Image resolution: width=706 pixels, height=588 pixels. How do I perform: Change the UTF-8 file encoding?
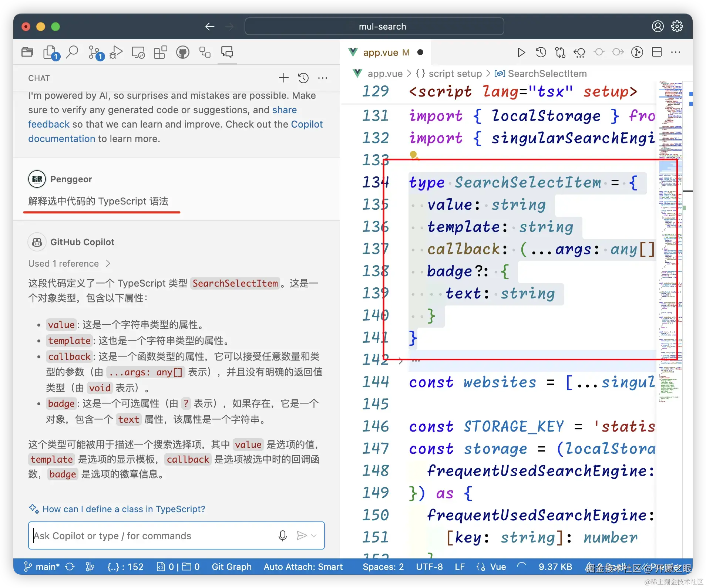coord(429,567)
